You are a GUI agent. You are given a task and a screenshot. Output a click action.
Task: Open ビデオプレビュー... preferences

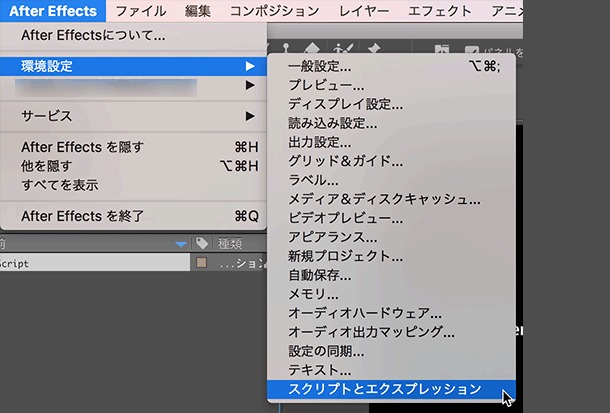[391, 218]
